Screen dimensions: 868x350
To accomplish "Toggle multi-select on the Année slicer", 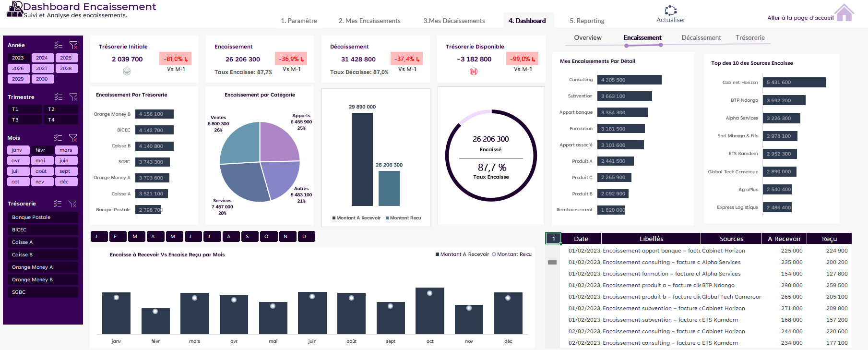I will tap(59, 45).
